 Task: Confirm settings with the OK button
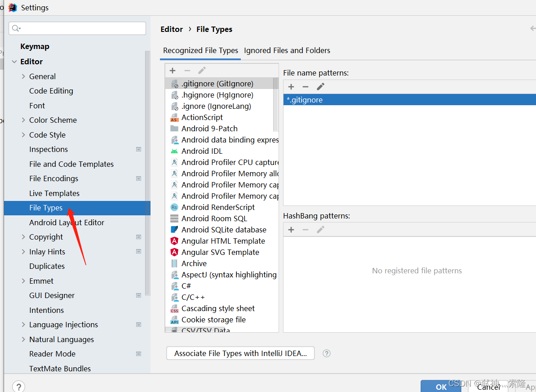pyautogui.click(x=441, y=387)
